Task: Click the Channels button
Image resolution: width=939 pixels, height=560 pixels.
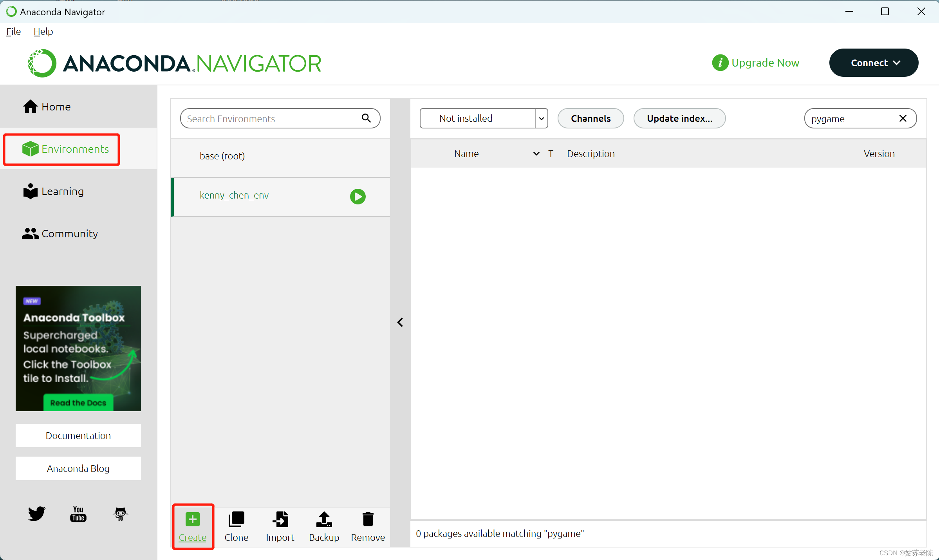Action: (x=590, y=118)
